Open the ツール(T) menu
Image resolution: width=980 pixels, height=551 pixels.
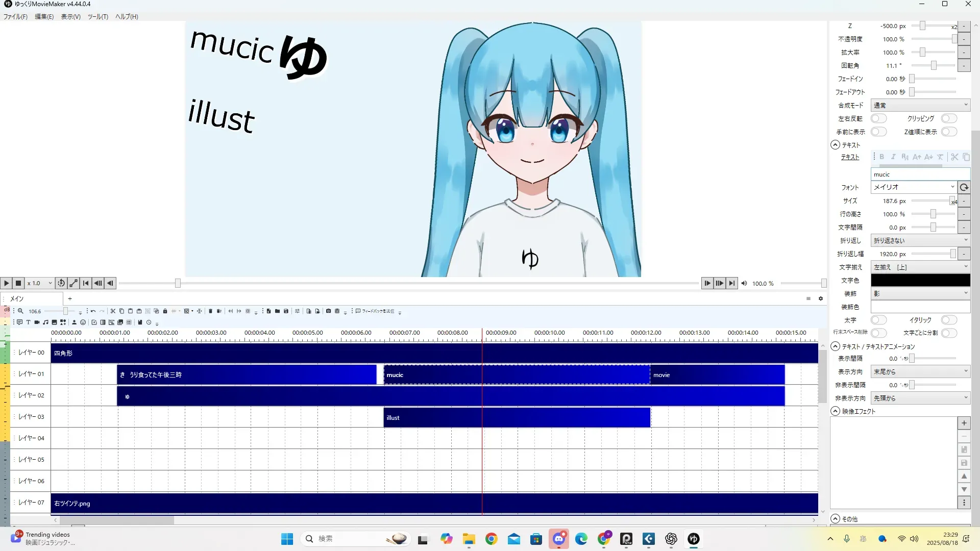tap(97, 17)
